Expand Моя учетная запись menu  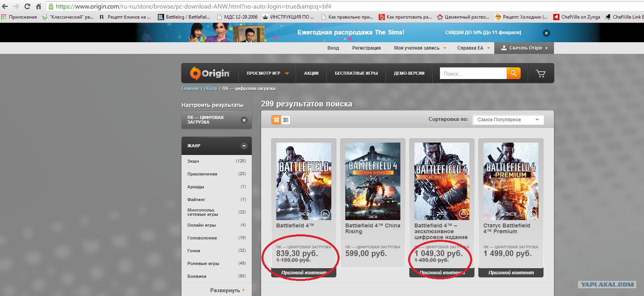[420, 48]
